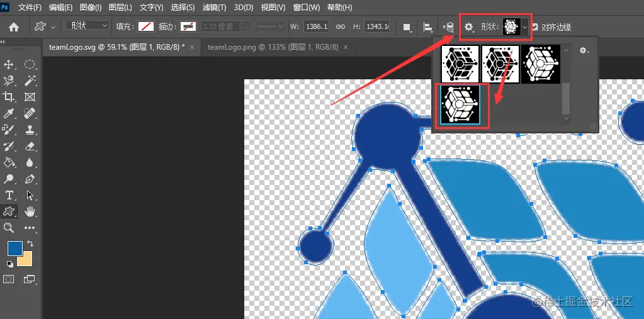The image size is (644, 319).
Task: Select the Eraser tool
Action: coord(30,146)
